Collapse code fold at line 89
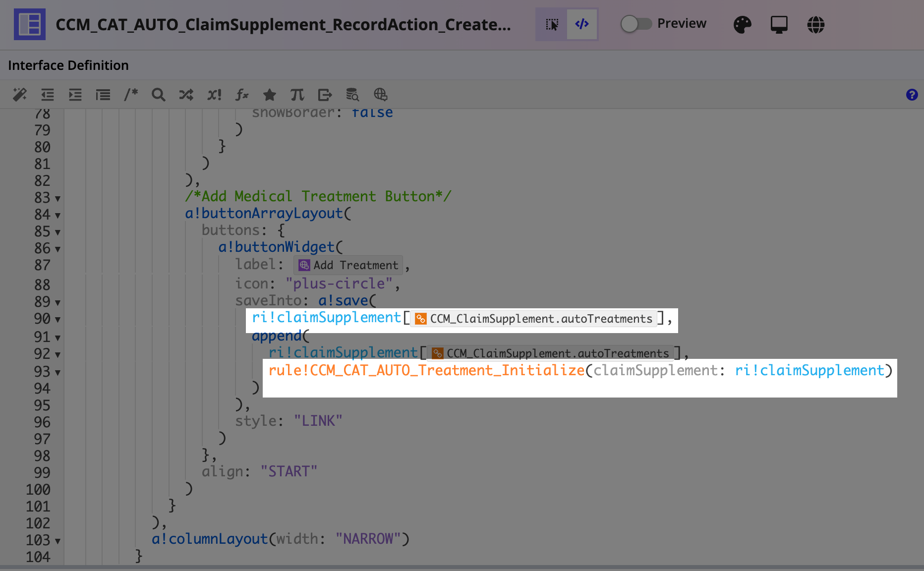 (58, 303)
